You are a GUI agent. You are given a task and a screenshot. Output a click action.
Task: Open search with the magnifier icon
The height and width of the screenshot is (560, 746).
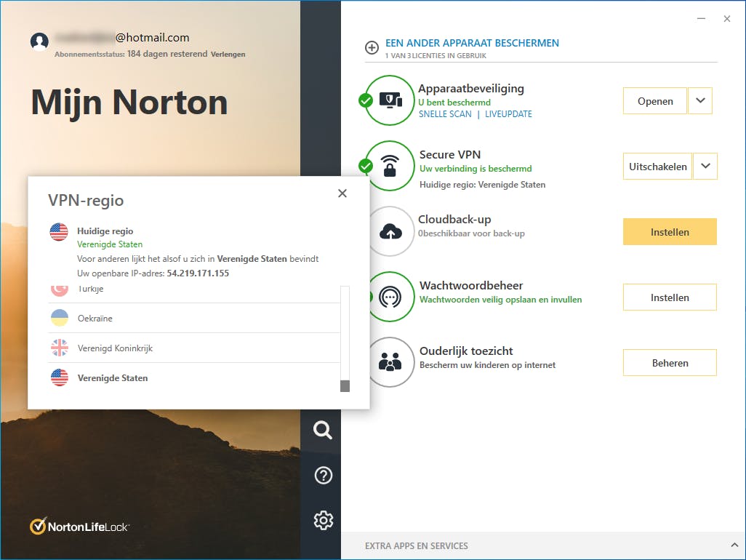[x=323, y=430]
